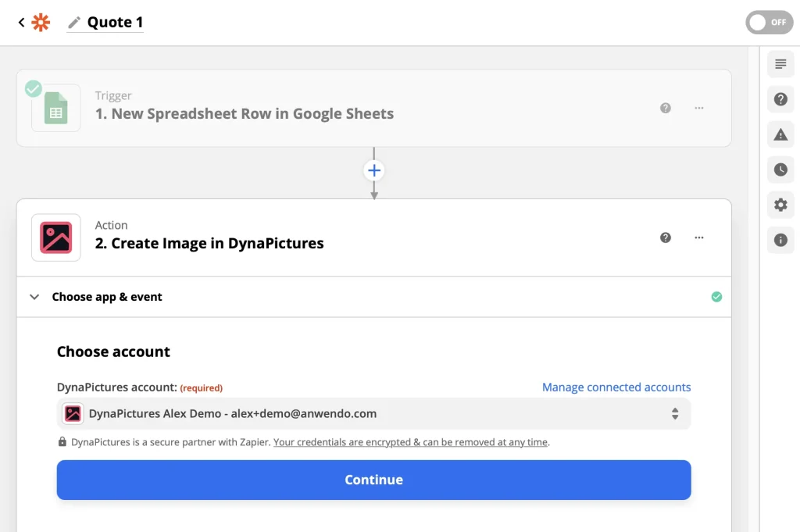Open the DynaPictures account dropdown
Image resolution: width=800 pixels, height=532 pixels.
coord(374,414)
